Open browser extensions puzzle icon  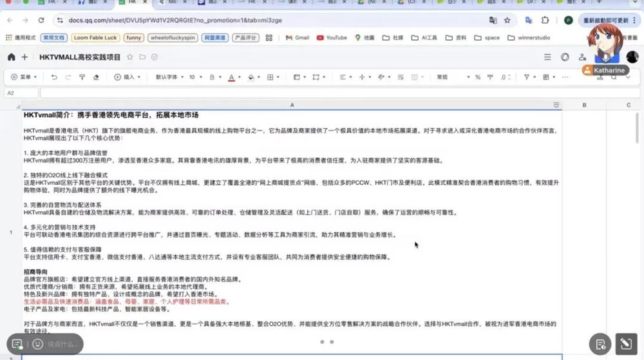(545, 20)
